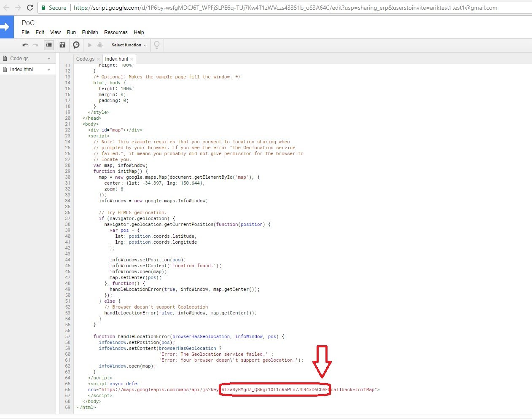Click the 'function initMap() {' code line
532x419 pixels.
pyautogui.click(x=121, y=171)
